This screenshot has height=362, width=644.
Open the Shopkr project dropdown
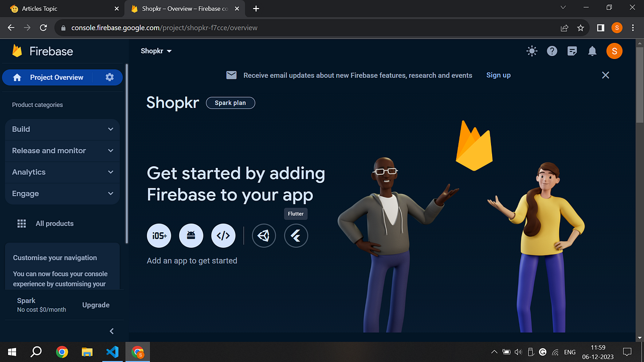pyautogui.click(x=156, y=50)
